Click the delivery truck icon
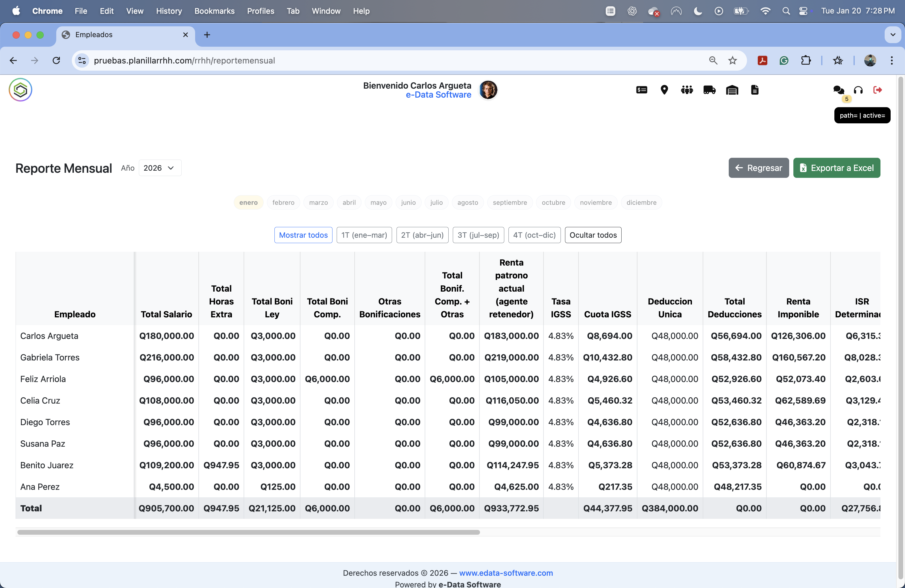The height and width of the screenshot is (588, 905). pyautogui.click(x=709, y=90)
